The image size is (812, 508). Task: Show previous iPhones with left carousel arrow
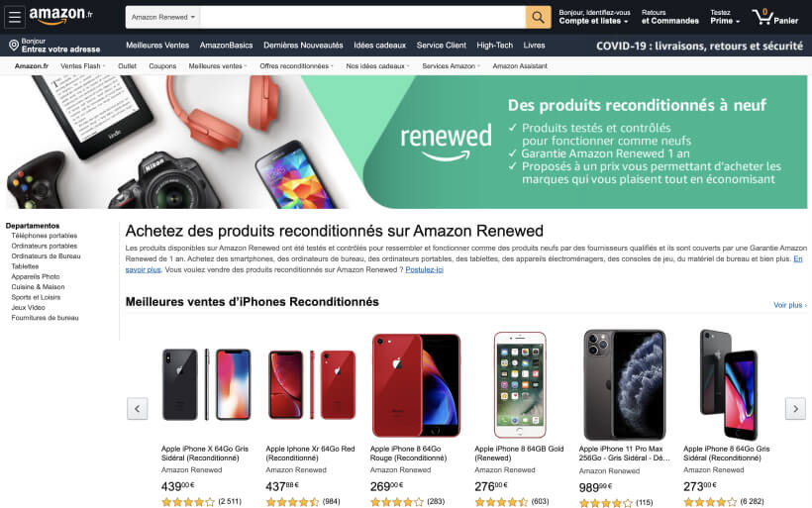pos(138,409)
